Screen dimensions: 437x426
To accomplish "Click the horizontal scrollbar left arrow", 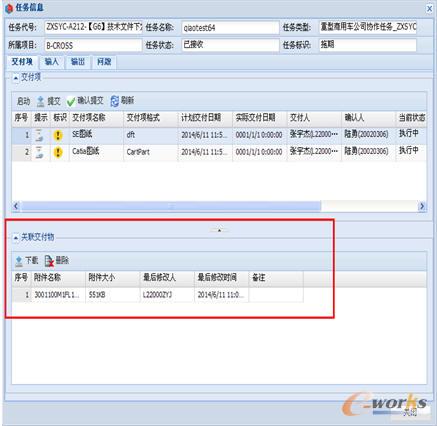I will click(16, 206).
